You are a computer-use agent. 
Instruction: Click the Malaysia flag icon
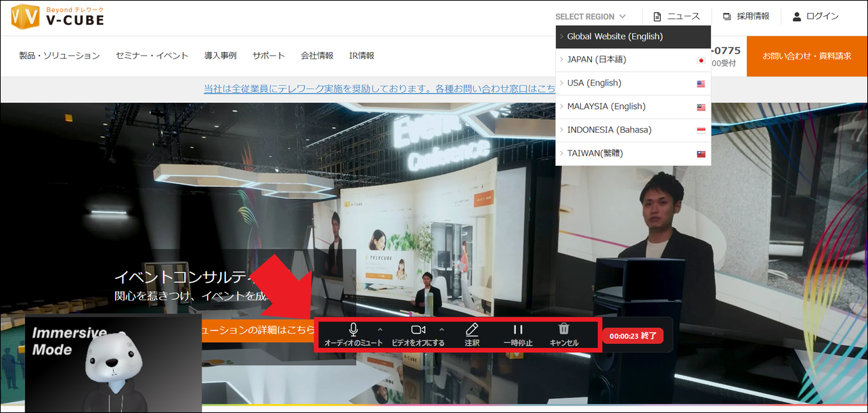click(x=701, y=107)
